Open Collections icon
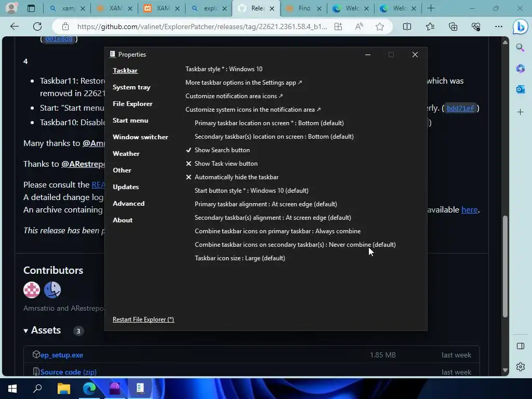 click(453, 26)
